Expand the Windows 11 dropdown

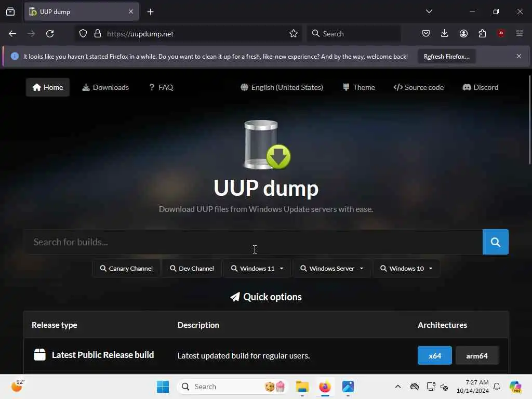pos(257,269)
